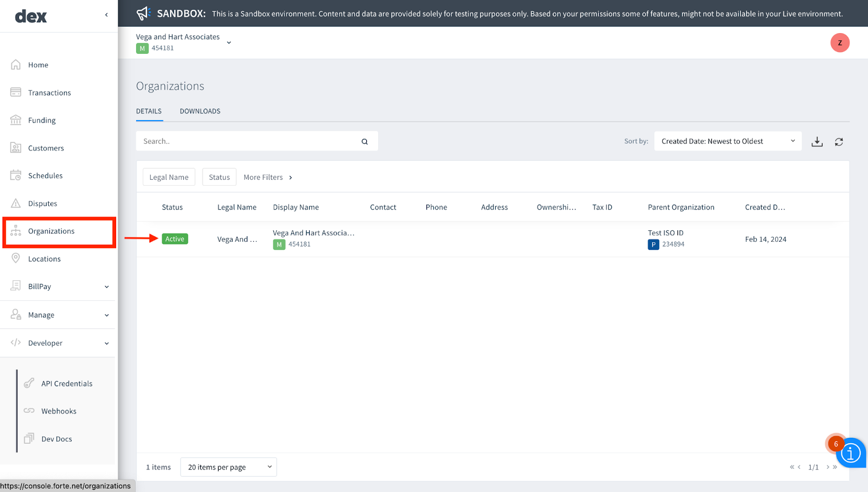Open the Customers section
The image size is (868, 492).
pos(16,148)
